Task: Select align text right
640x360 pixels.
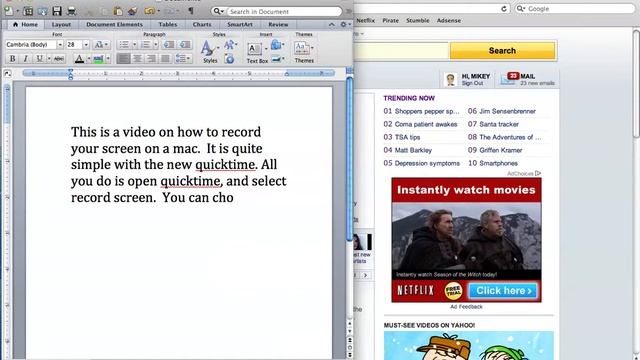Action: click(151, 59)
